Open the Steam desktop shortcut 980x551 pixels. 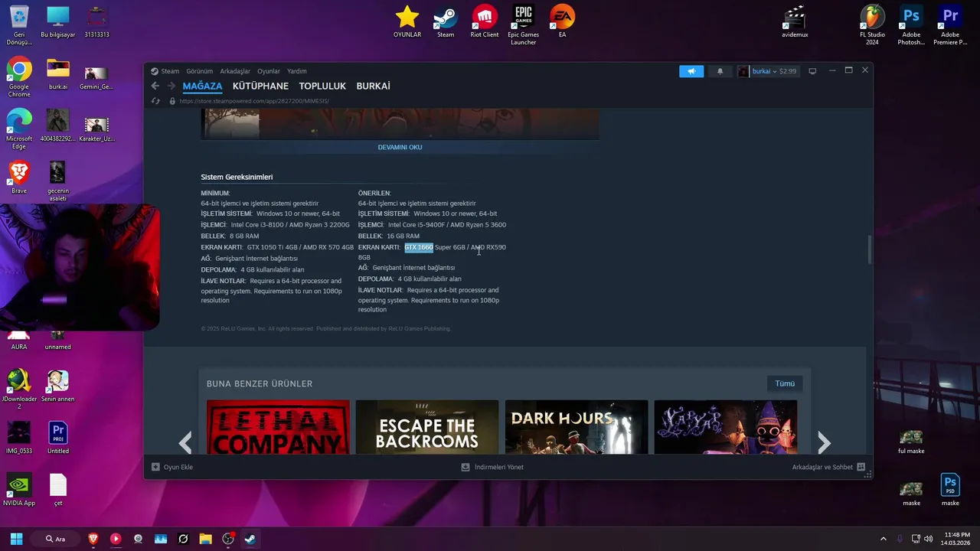tap(446, 21)
